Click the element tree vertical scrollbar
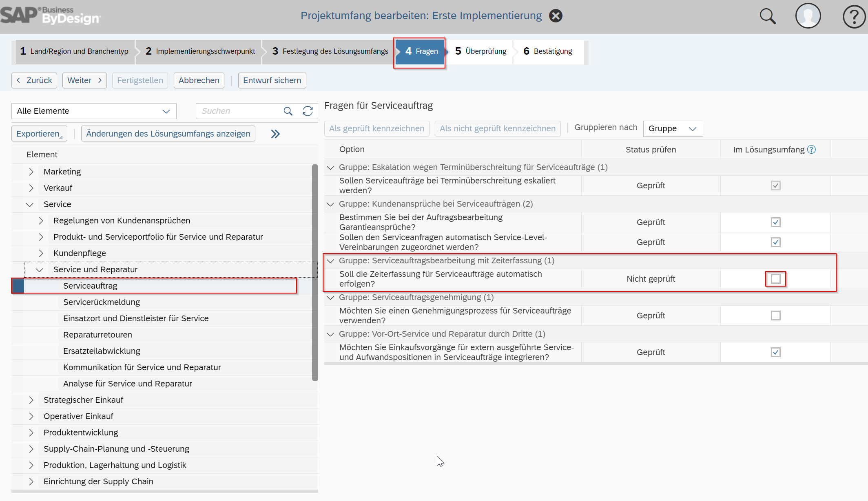 tap(315, 272)
